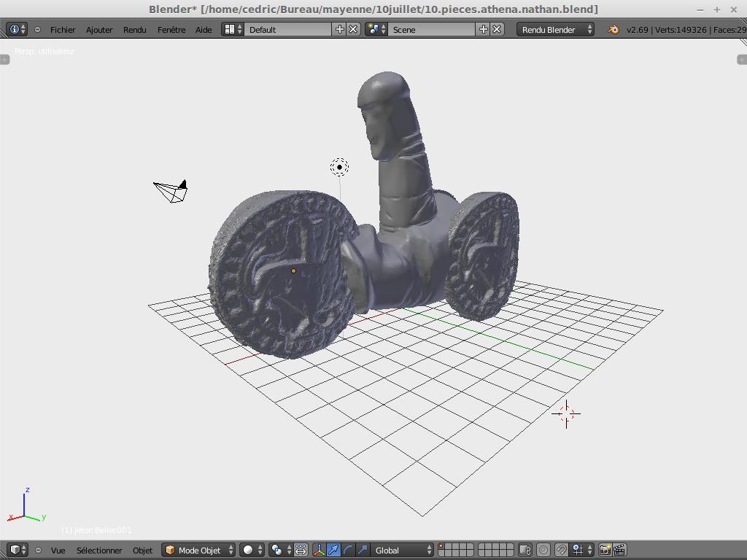
Task: Expand the Mode Objet mode selector
Action: click(198, 551)
